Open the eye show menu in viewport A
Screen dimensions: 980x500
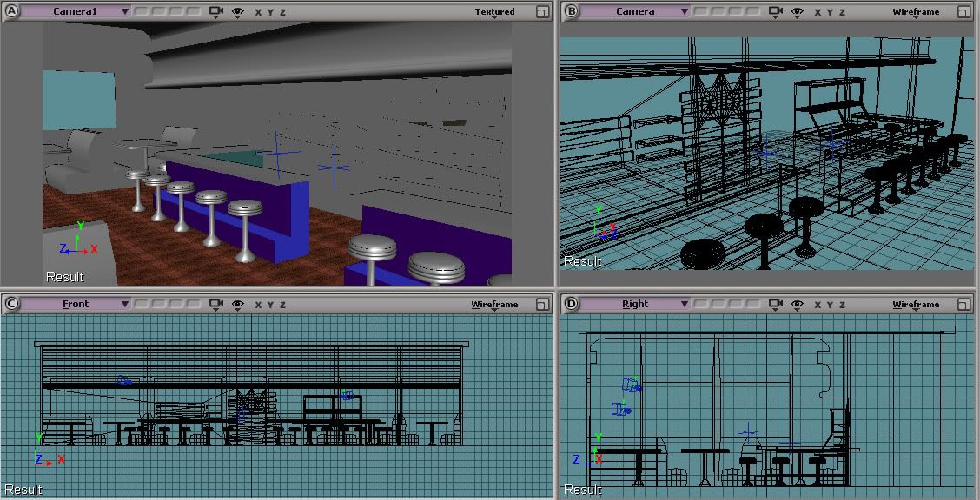coord(237,11)
